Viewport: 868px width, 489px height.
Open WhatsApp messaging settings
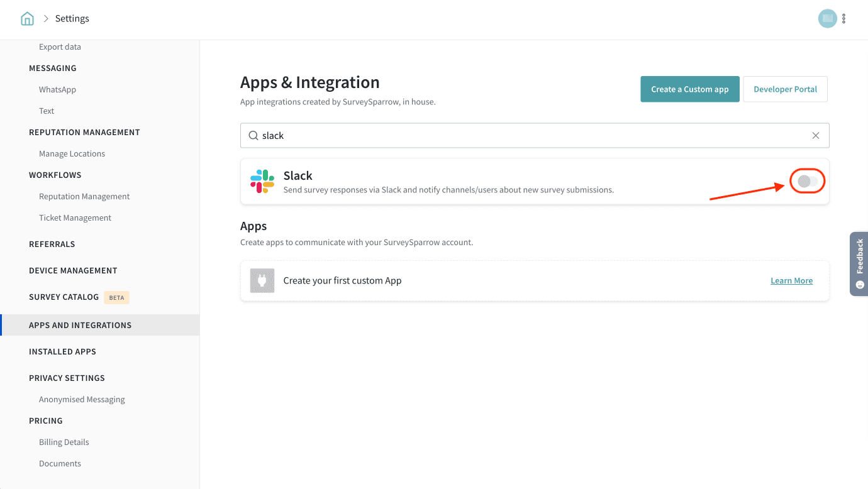point(57,90)
